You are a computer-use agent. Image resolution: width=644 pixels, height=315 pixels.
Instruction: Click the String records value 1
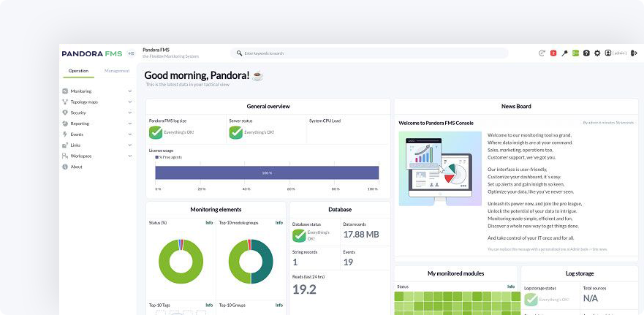[295, 262]
